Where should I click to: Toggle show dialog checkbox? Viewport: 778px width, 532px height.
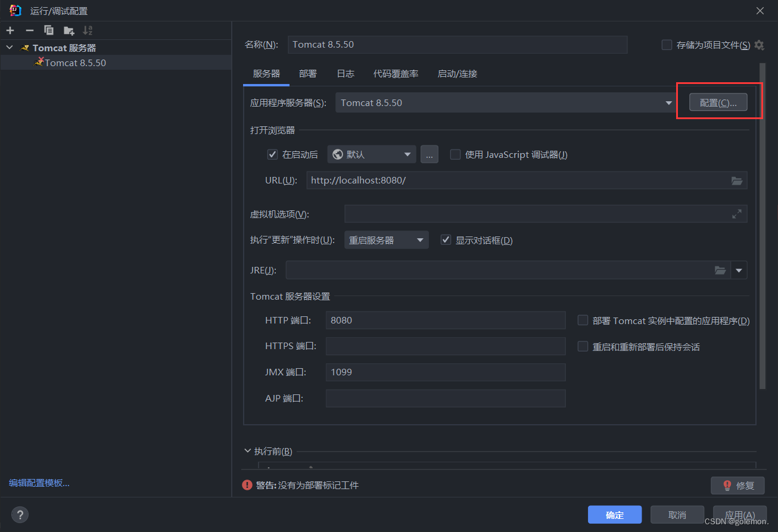point(446,240)
